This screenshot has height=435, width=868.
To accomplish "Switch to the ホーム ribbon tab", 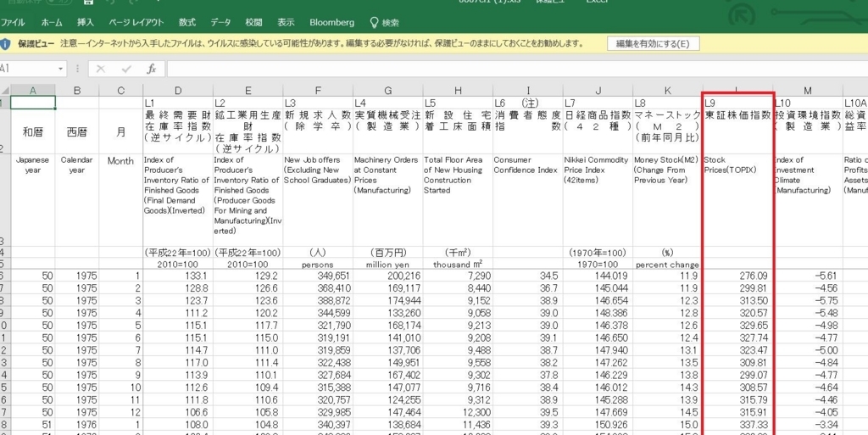I will [52, 23].
